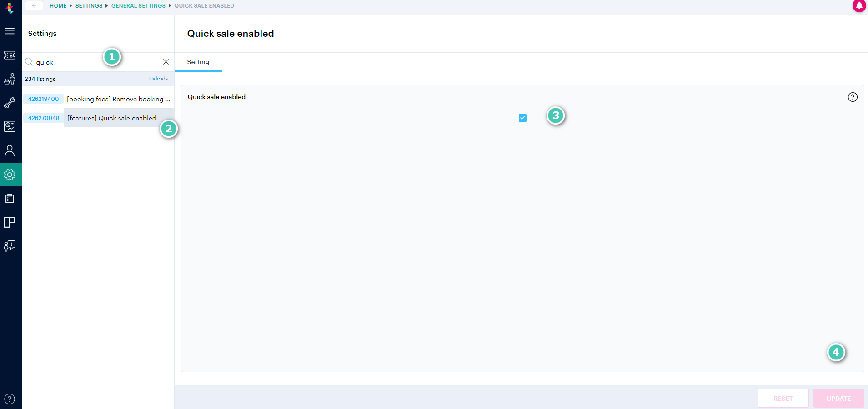The height and width of the screenshot is (409, 868).
Task: Click the 234 listings count text
Action: pos(40,79)
